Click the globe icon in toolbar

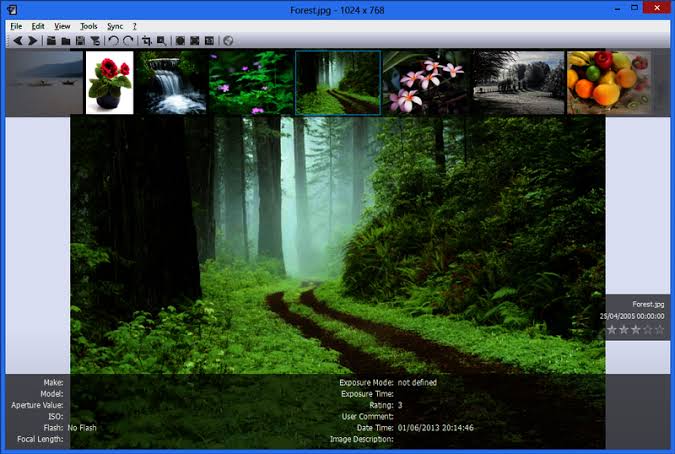coord(228,41)
